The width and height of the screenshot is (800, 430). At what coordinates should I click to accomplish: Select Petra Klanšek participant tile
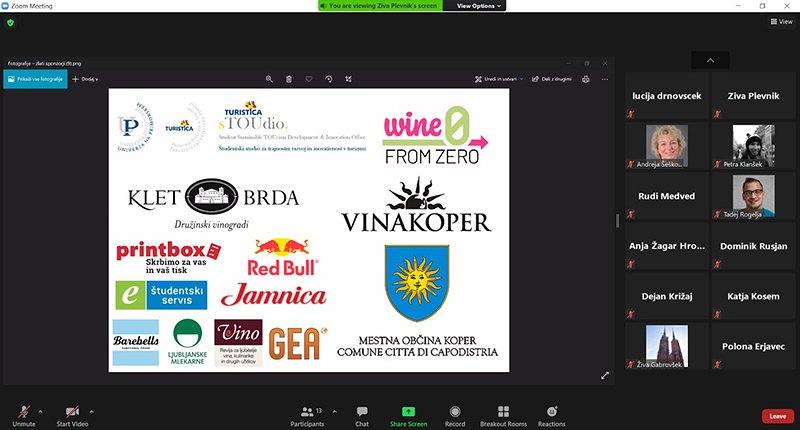click(754, 146)
